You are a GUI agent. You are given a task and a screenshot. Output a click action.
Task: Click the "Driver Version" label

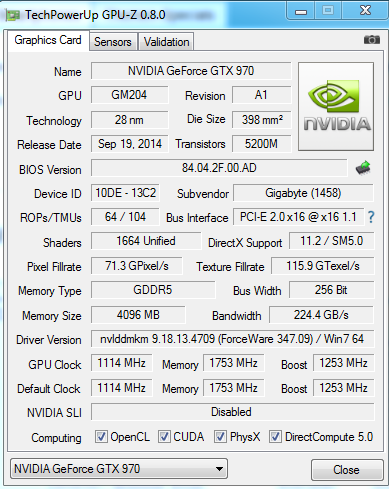49,340
